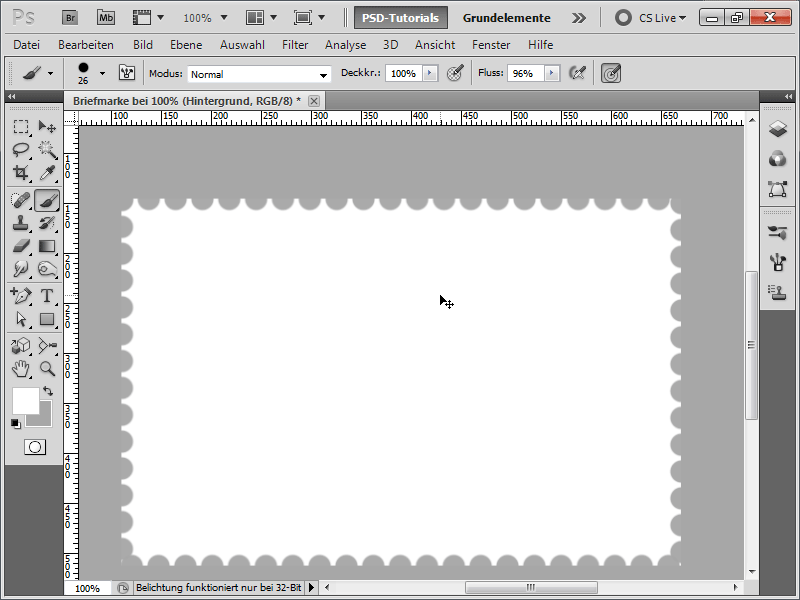Select the History Brush tool
This screenshot has width=800, height=600.
tap(47, 223)
